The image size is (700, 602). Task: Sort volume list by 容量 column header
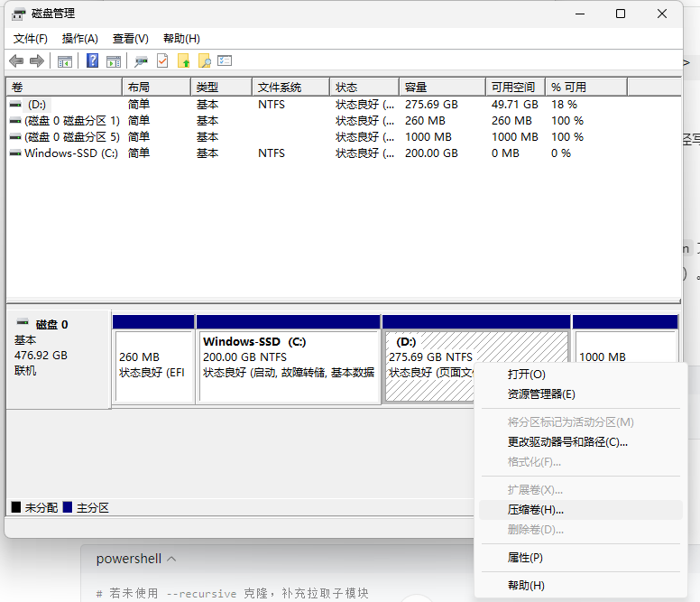click(416, 88)
